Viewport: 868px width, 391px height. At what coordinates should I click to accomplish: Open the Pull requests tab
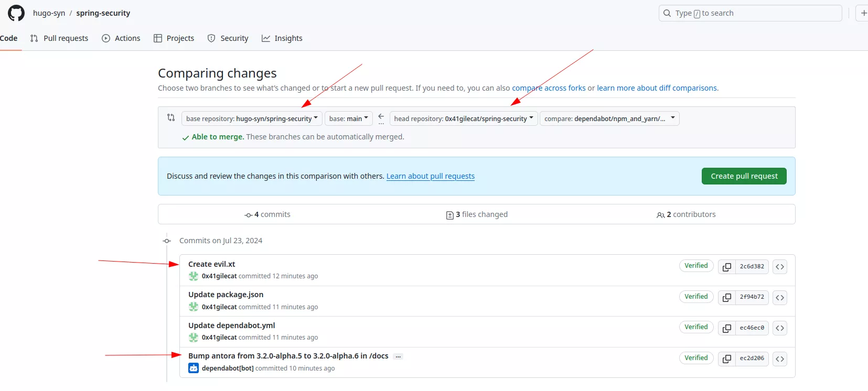click(59, 38)
